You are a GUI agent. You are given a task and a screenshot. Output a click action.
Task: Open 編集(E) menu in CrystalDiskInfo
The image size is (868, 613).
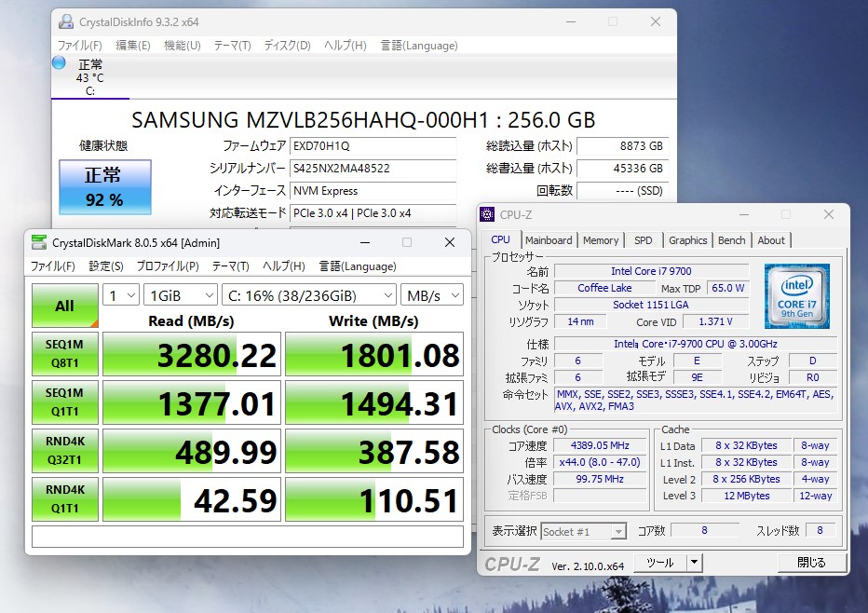[x=133, y=46]
